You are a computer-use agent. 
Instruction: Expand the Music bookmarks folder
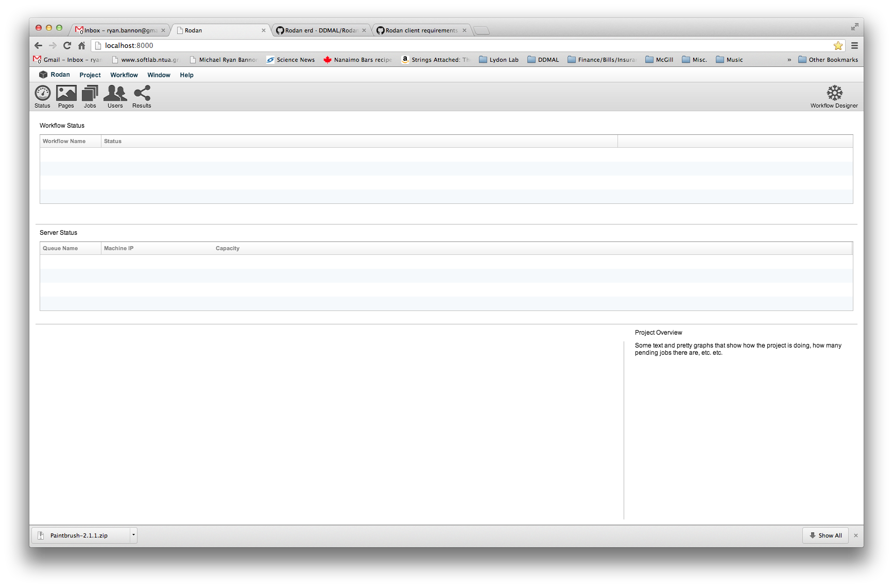[729, 60]
